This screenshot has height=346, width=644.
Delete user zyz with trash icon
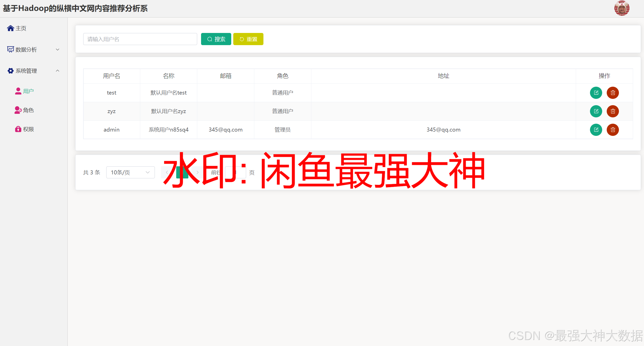[613, 111]
